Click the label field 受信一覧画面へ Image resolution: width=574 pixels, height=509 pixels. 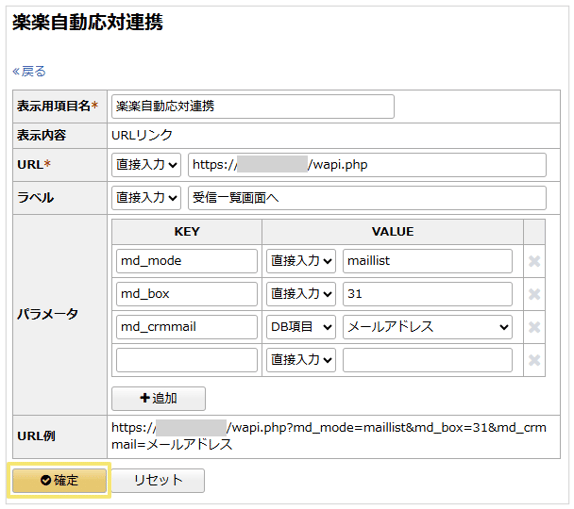(367, 198)
